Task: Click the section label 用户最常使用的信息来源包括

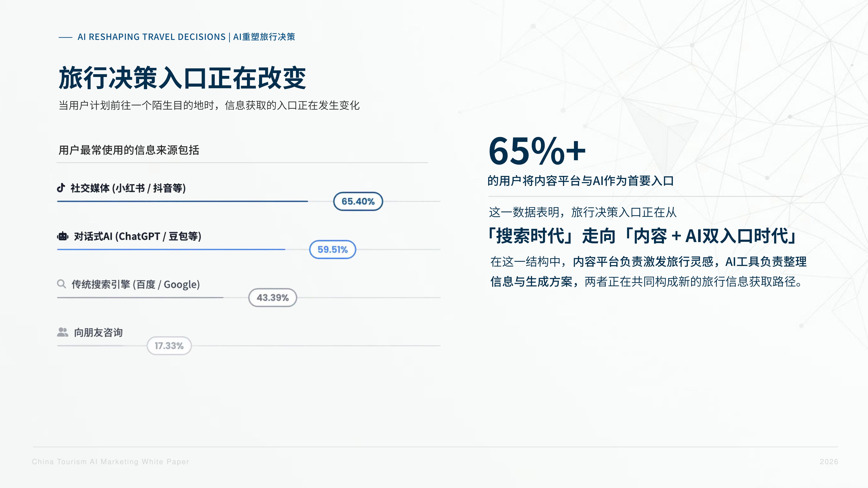Action: pos(129,150)
